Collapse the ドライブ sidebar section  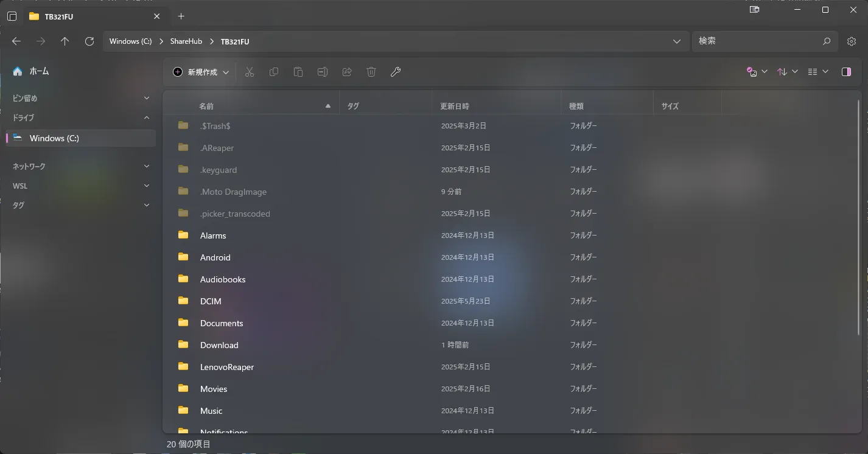pos(147,117)
